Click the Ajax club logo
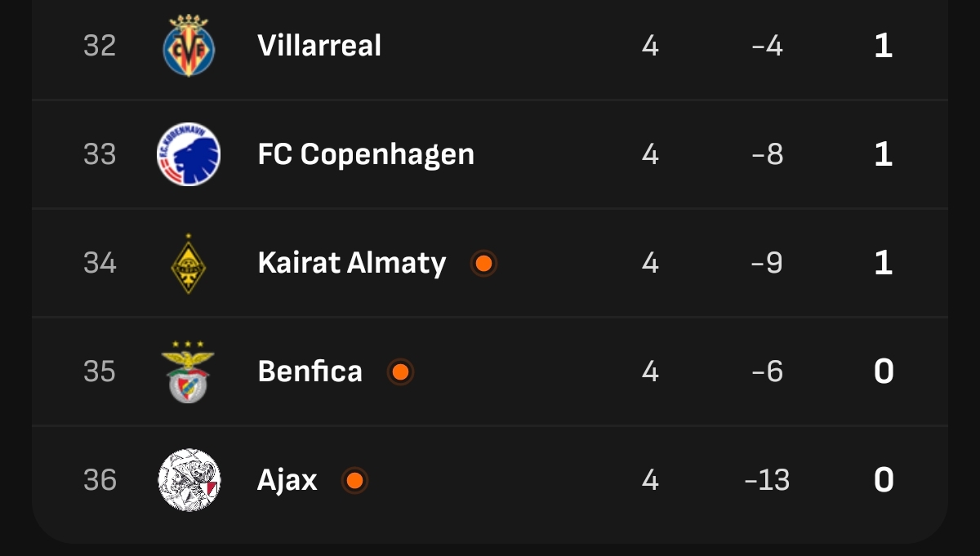 tap(189, 480)
